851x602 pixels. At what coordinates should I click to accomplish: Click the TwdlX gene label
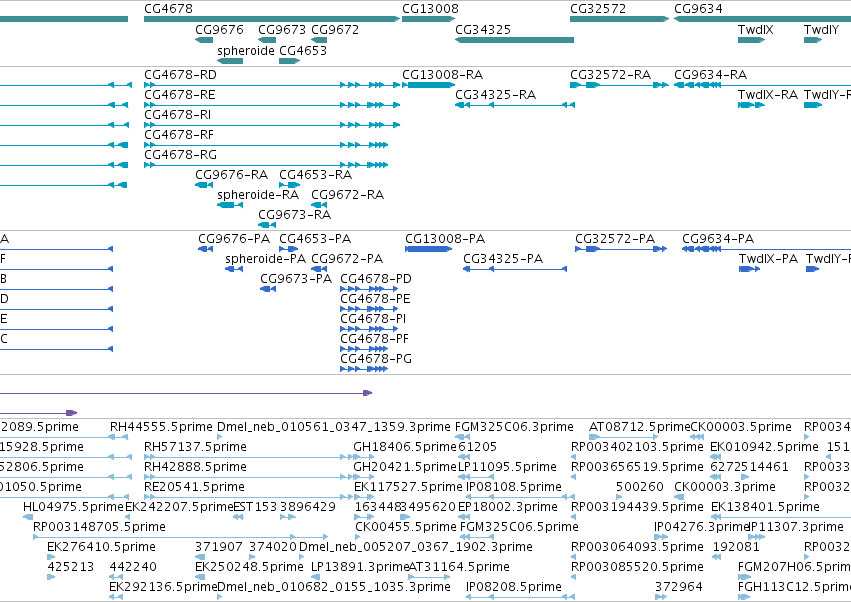(755, 30)
